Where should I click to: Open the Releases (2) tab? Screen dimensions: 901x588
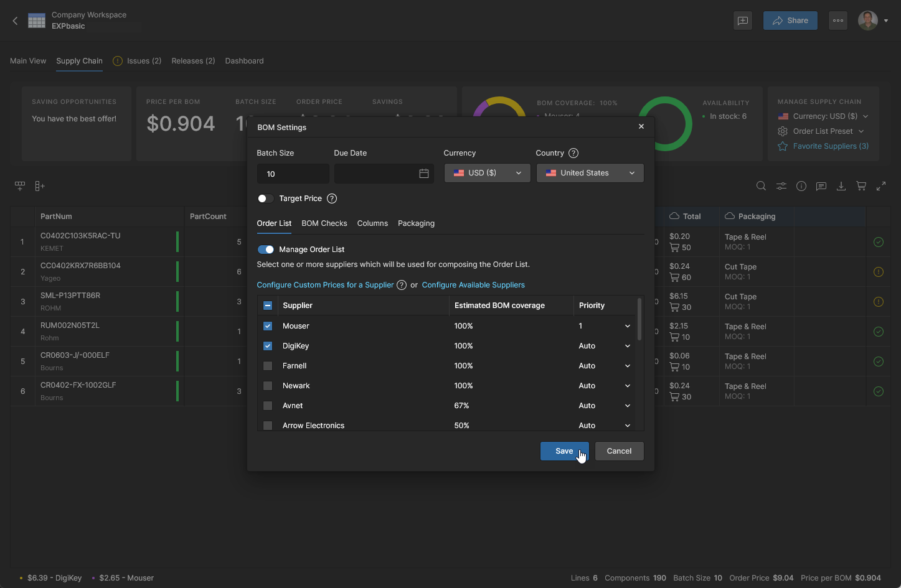point(194,61)
